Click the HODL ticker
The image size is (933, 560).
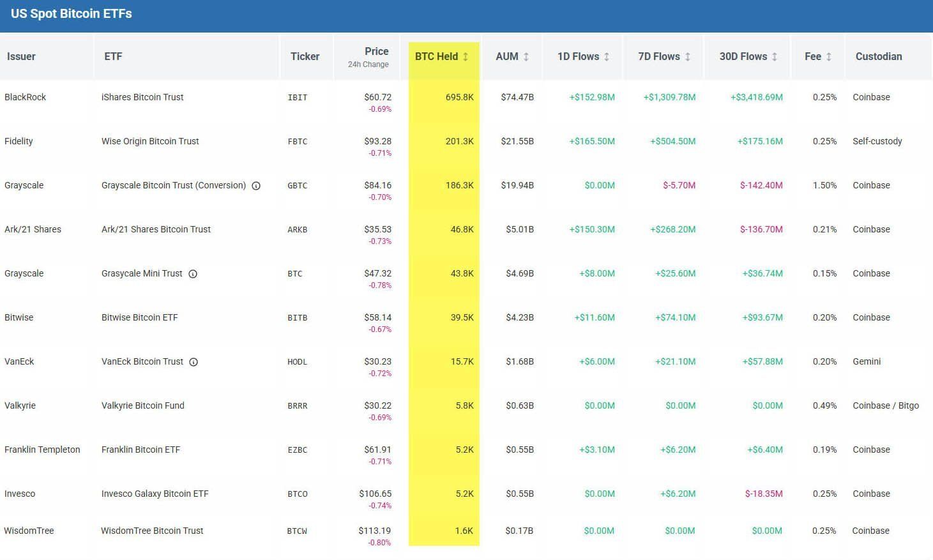(x=298, y=362)
